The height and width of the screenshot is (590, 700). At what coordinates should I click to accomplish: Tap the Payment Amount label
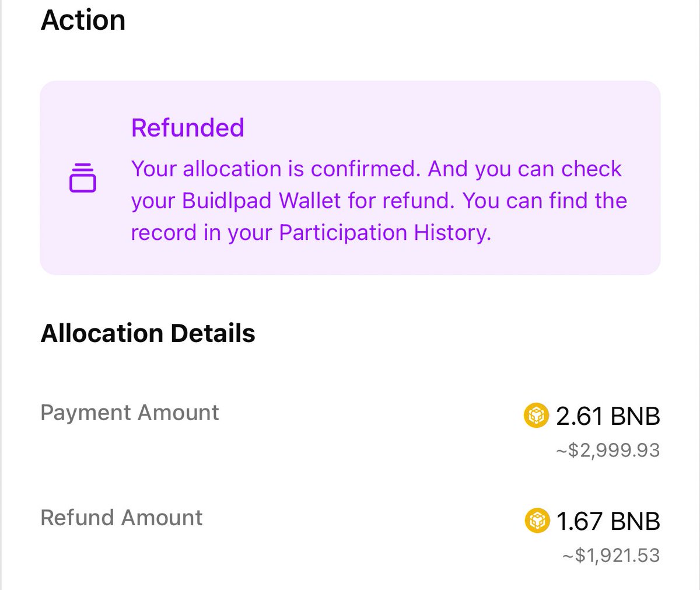coord(129,413)
